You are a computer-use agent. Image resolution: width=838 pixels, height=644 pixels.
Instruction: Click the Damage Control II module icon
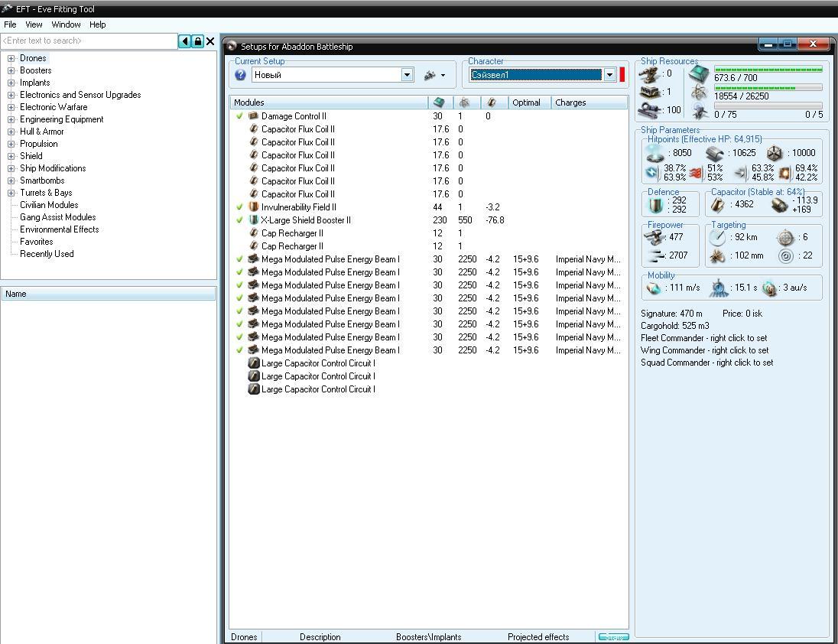(254, 116)
